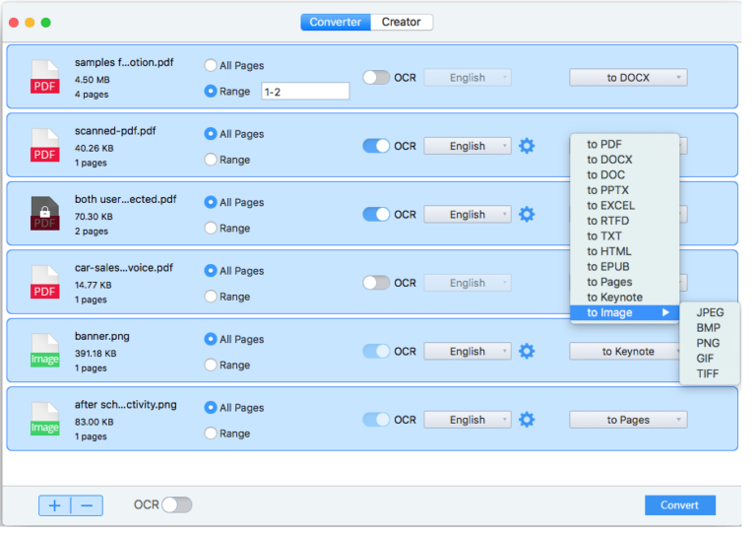Click file name 'banner.png'

pyautogui.click(x=101, y=336)
